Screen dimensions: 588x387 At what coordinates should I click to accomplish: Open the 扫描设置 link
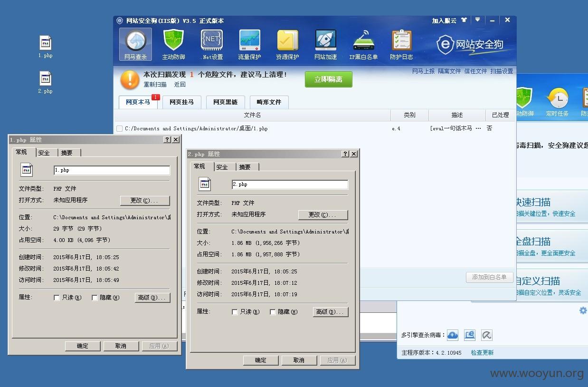pos(502,71)
